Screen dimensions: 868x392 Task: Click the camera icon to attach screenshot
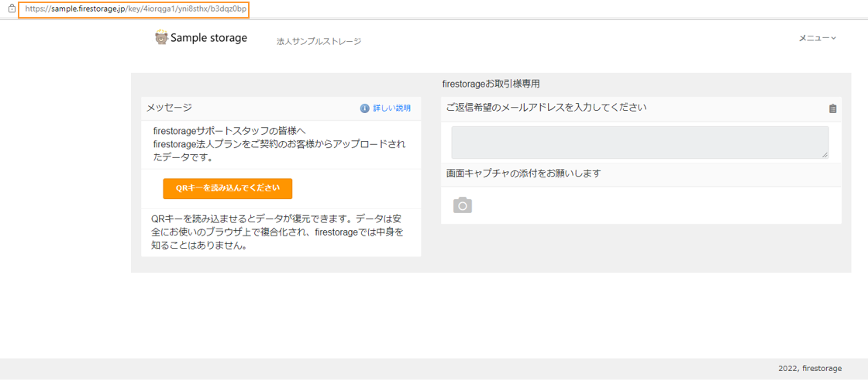point(463,205)
